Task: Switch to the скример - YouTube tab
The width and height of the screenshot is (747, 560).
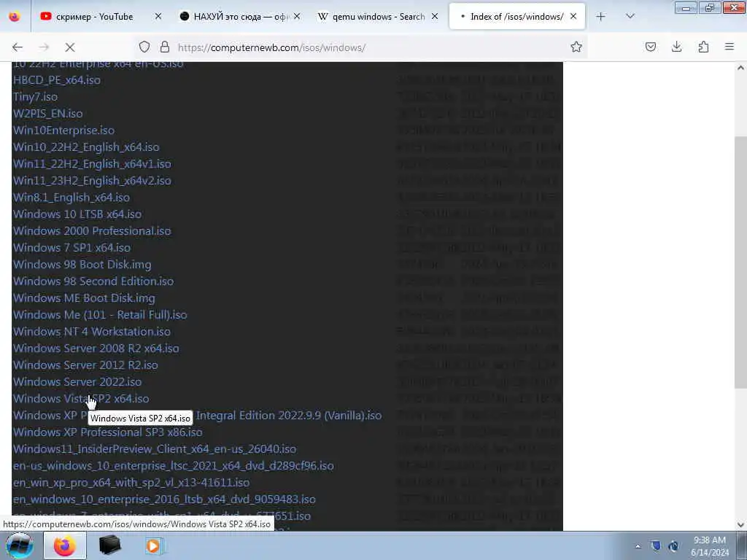Action: click(x=94, y=17)
